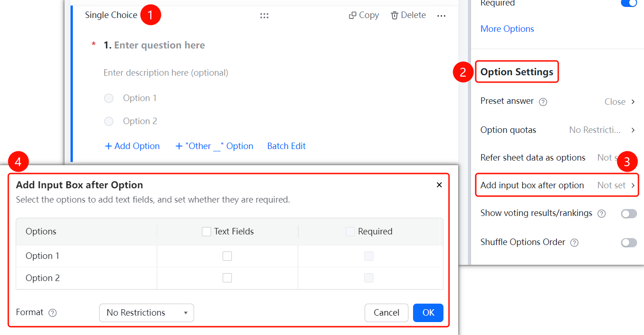The width and height of the screenshot is (644, 335).
Task: Click the Enter question here field
Action: click(160, 45)
